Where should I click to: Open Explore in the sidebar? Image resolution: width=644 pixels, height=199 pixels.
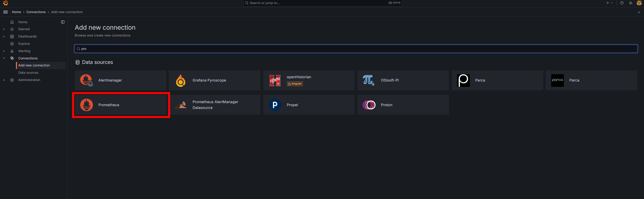tap(24, 44)
